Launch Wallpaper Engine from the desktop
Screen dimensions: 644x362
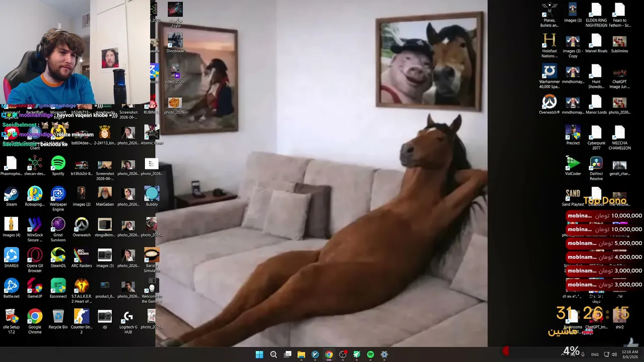(58, 200)
